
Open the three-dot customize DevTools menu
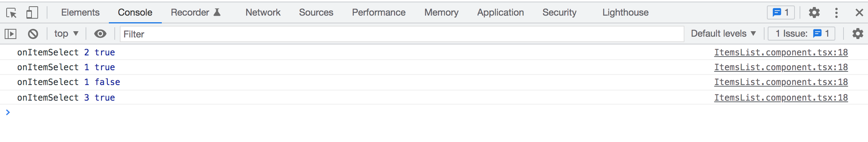point(836,12)
